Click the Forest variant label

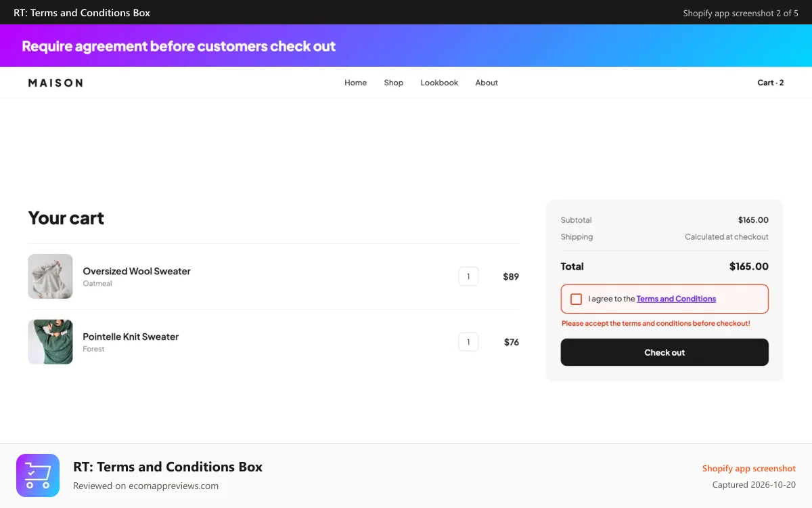click(x=93, y=349)
